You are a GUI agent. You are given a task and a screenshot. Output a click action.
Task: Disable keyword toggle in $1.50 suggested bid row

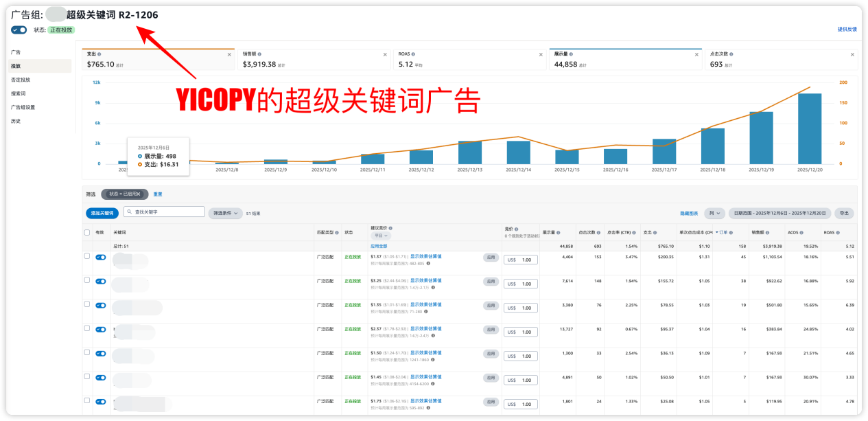point(101,353)
